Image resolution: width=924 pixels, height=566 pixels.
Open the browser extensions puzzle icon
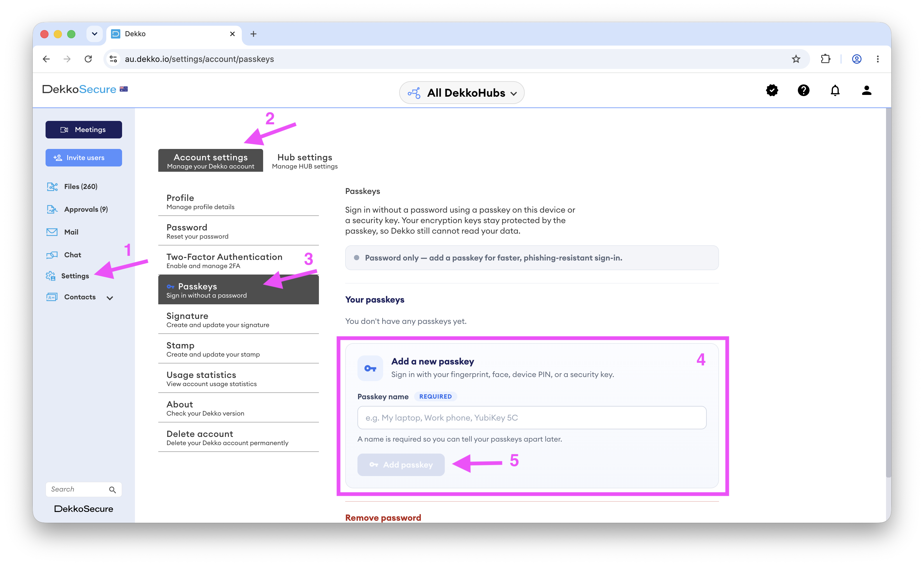[x=825, y=59]
